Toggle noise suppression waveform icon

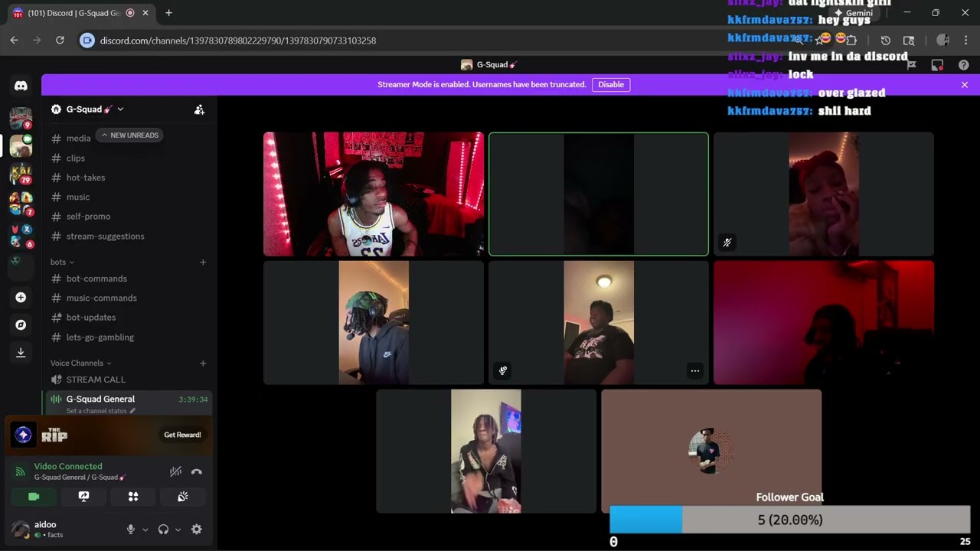(175, 471)
